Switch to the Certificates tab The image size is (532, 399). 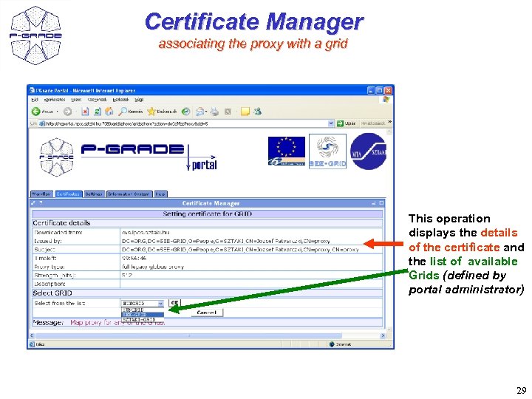pos(68,194)
